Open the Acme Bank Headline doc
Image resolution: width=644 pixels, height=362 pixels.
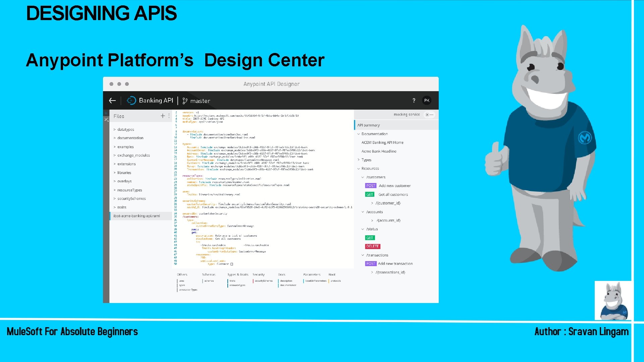pyautogui.click(x=379, y=151)
